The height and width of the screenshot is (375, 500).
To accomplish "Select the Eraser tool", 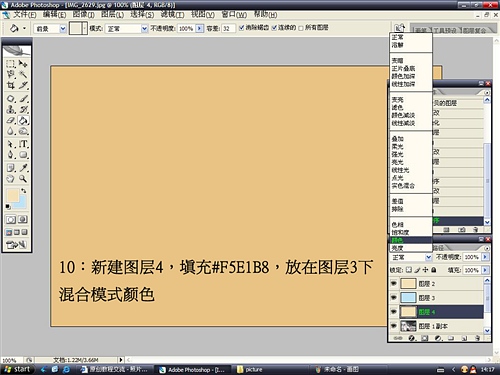I will coord(11,120).
